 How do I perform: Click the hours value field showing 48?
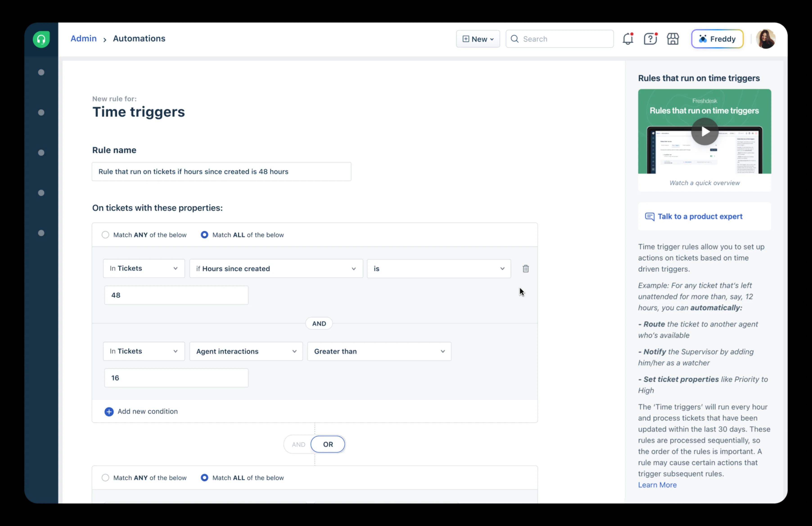coord(176,295)
